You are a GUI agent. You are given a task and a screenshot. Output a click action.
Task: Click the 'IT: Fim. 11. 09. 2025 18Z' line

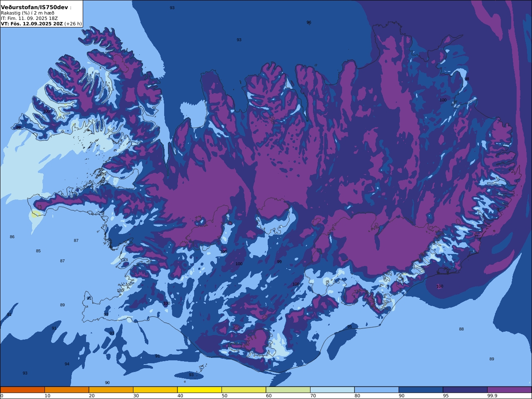tap(29, 18)
